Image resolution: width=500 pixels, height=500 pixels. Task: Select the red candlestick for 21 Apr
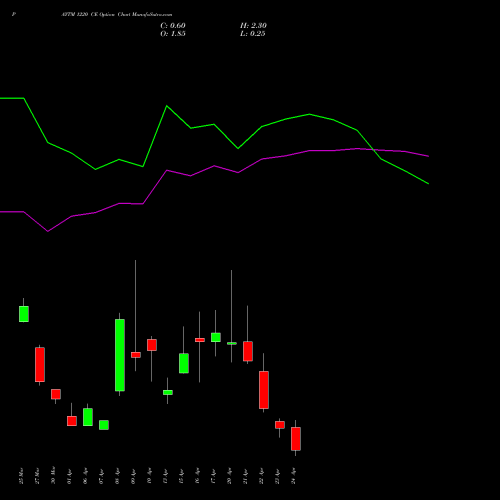248,351
